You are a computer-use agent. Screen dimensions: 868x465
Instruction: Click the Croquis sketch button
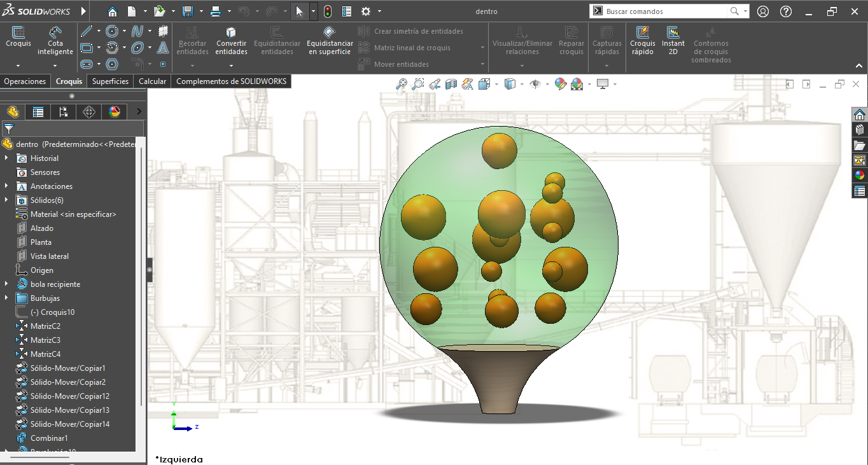pos(18,37)
